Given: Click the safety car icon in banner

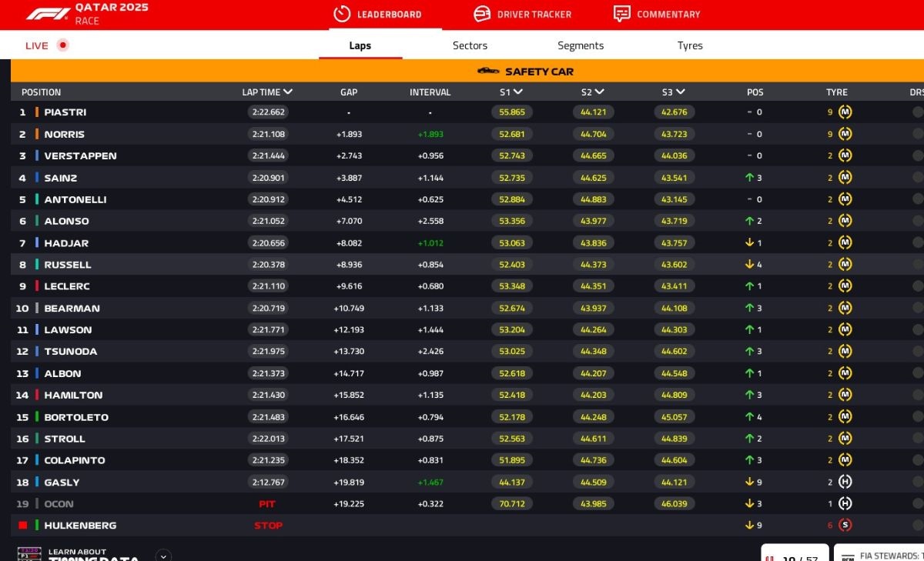Looking at the screenshot, I should (488, 71).
